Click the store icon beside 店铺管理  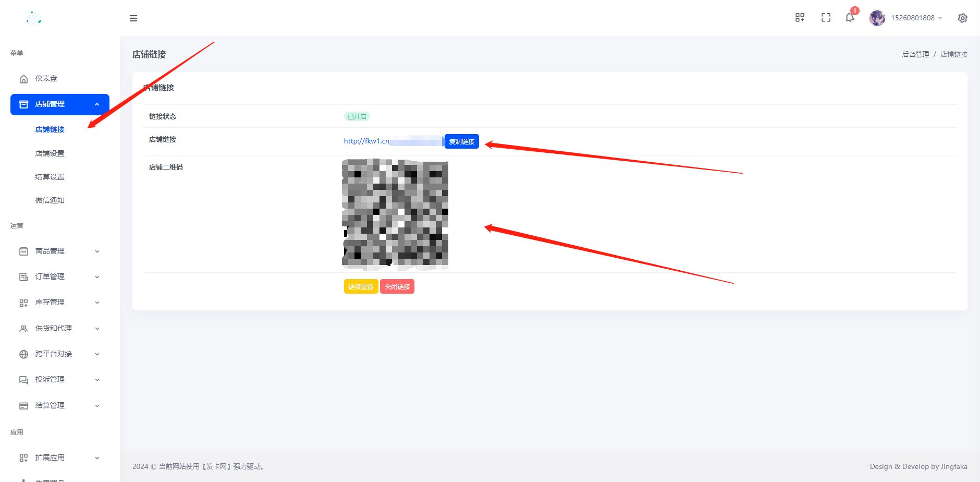tap(23, 104)
